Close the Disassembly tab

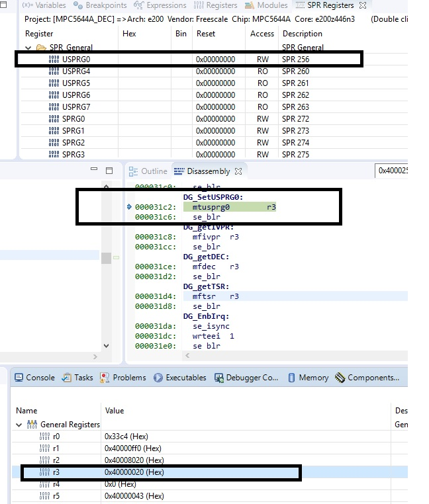click(238, 171)
